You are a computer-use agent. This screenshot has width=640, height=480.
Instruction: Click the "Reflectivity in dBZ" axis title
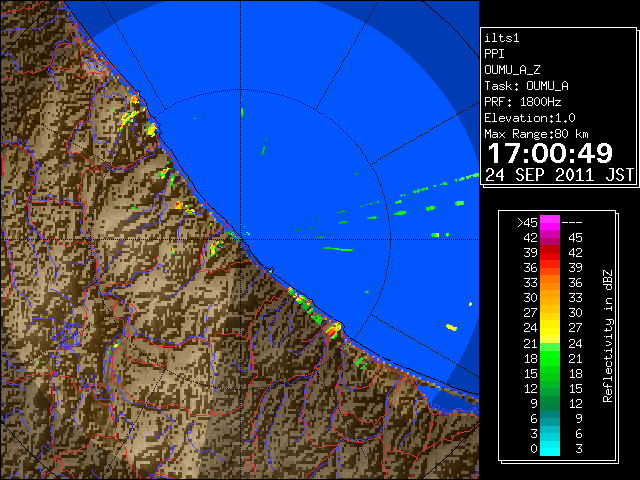tap(607, 336)
